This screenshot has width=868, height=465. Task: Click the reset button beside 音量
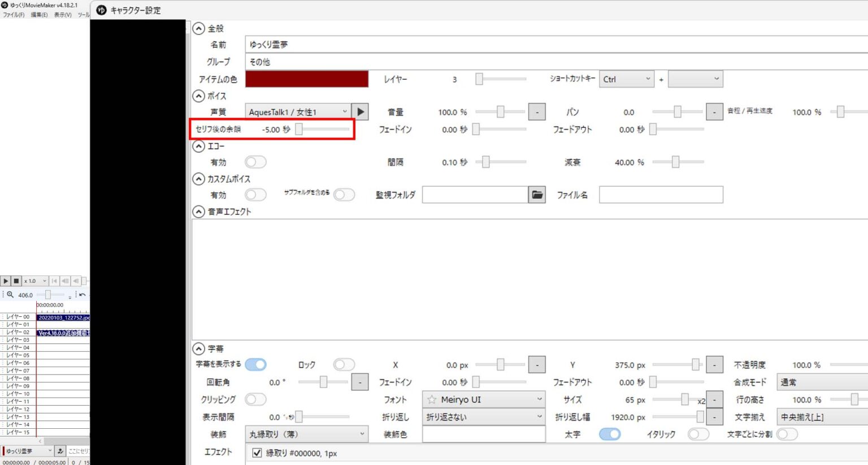[x=536, y=111]
